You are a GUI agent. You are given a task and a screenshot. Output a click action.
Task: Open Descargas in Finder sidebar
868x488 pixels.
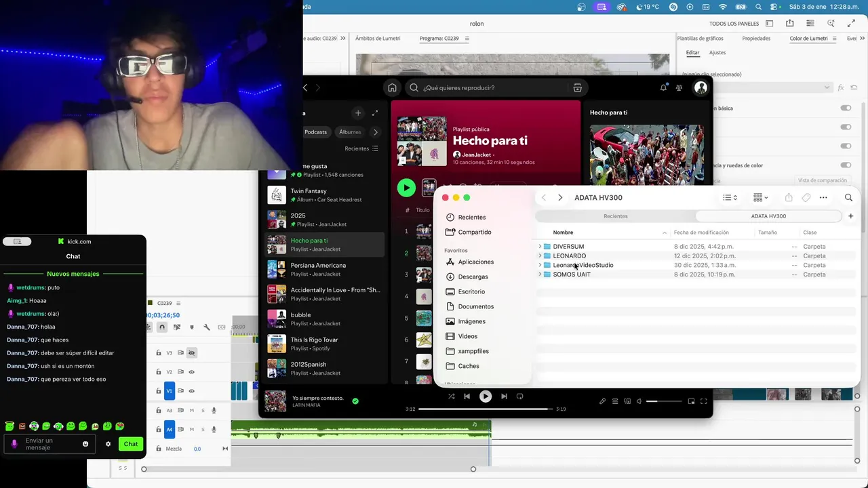(x=473, y=277)
